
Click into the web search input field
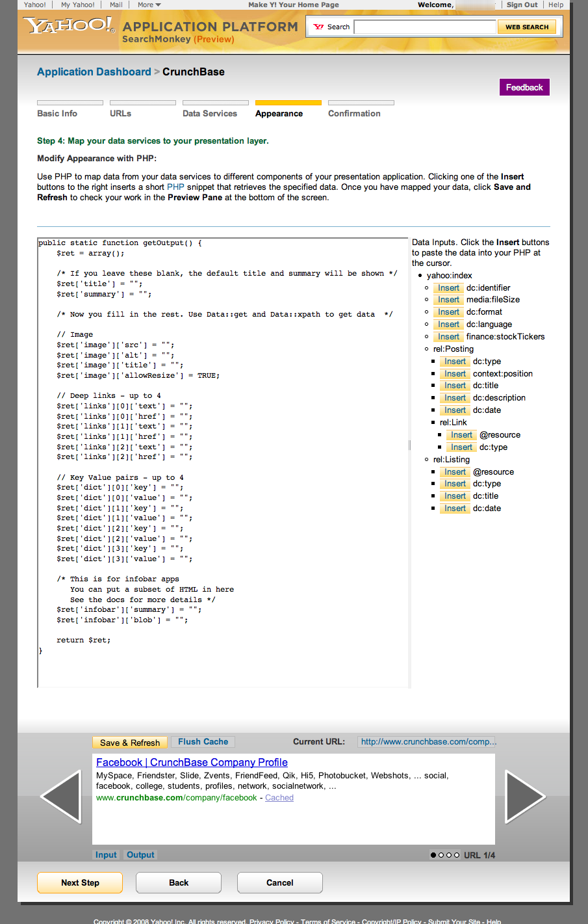425,27
